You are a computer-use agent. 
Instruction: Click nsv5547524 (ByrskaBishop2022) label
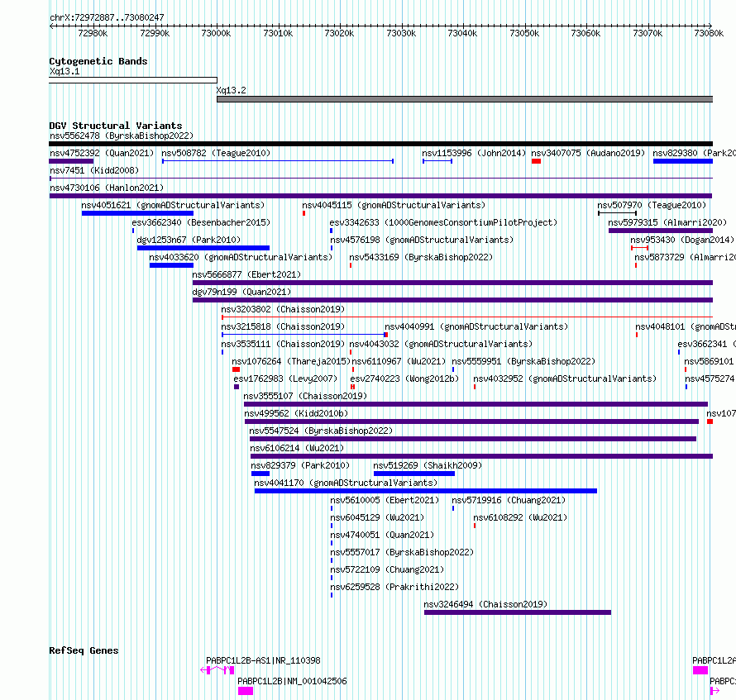pos(321,431)
